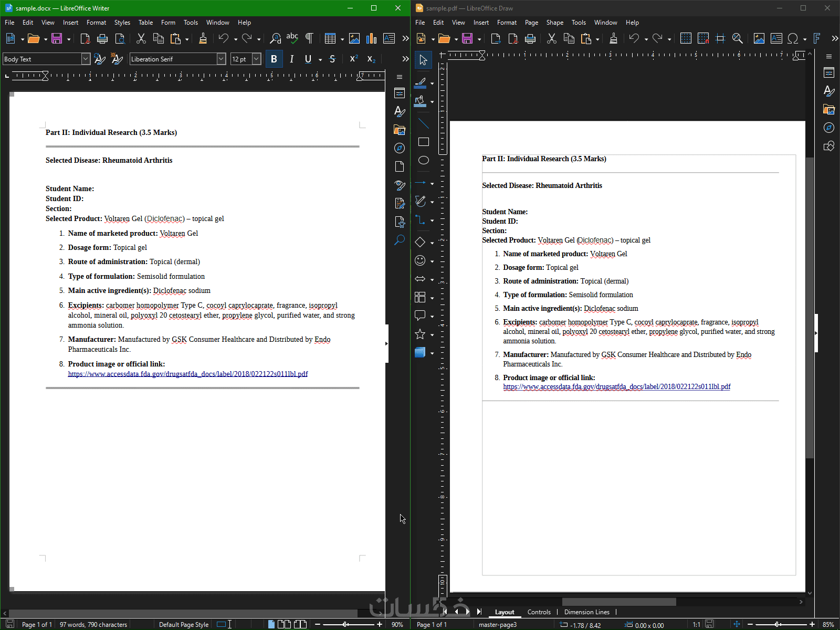This screenshot has height=630, width=840.
Task: Open Gallery in Writer sidebar
Action: [400, 130]
